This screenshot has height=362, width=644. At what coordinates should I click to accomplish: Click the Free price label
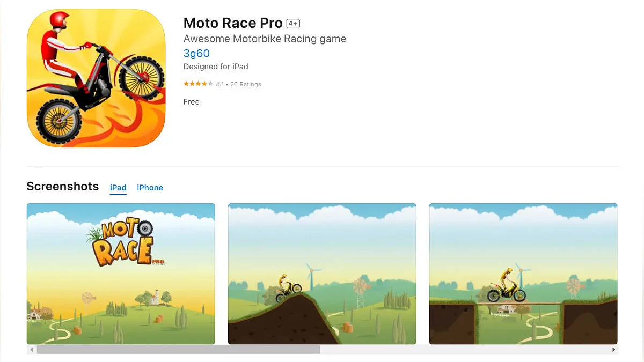(x=191, y=102)
